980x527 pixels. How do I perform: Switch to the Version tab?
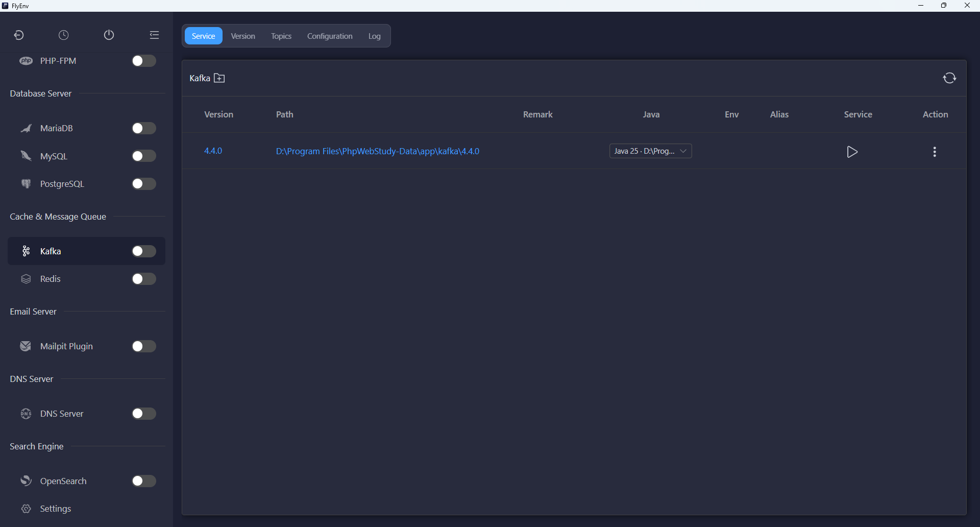[243, 36]
